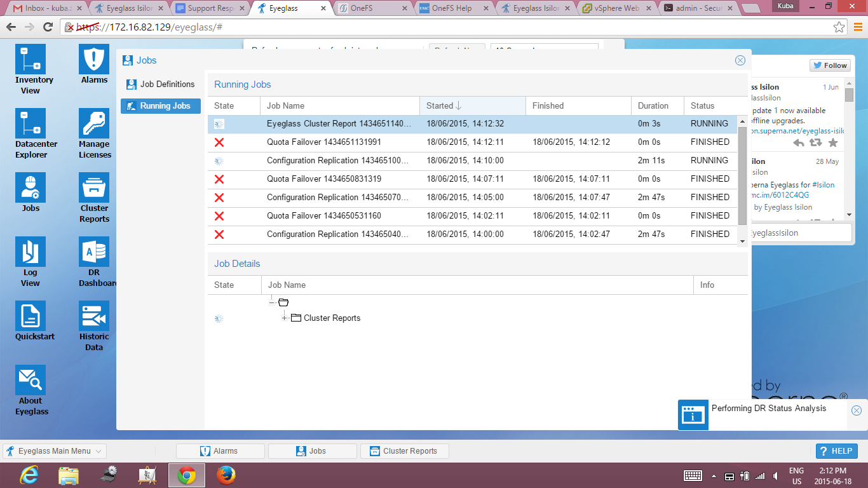Click the ENG US language indicator
The height and width of the screenshot is (488, 868).
(796, 476)
